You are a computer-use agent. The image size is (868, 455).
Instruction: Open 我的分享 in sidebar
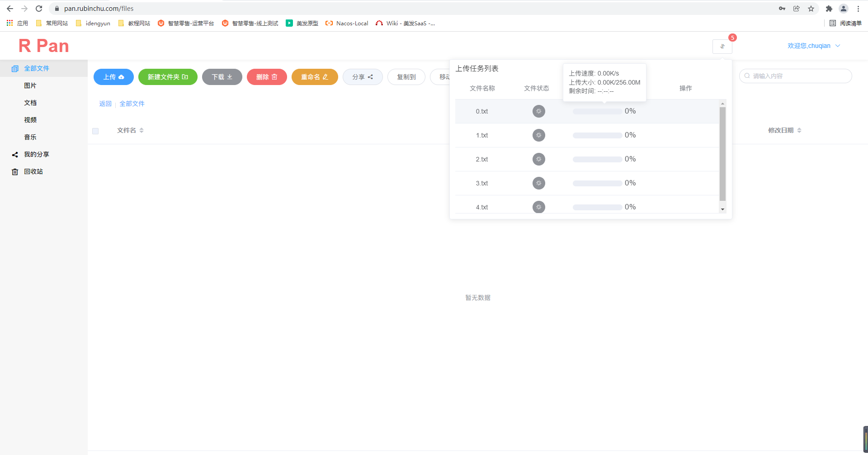click(x=43, y=154)
